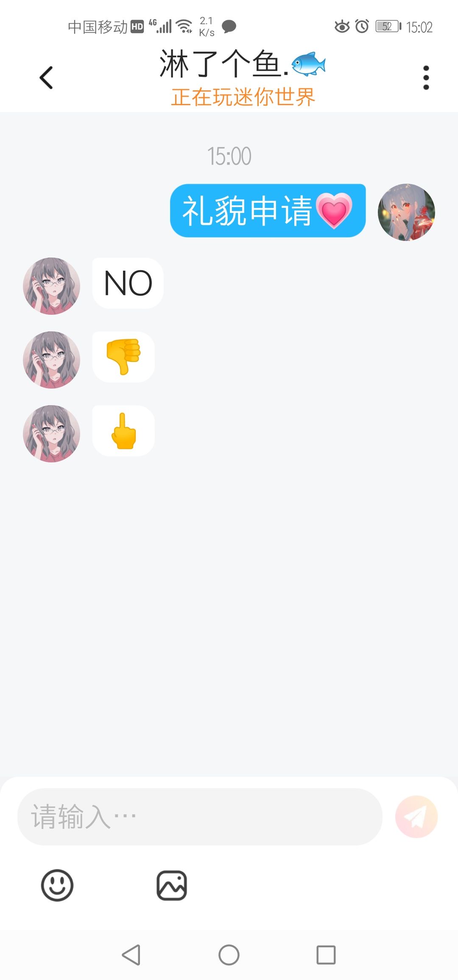Open the emoji picker smiley icon
This screenshot has height=980, width=458.
point(57,885)
